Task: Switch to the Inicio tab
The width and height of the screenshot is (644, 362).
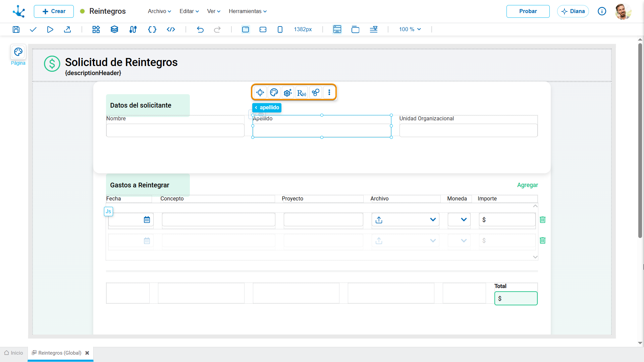Action: point(14,353)
